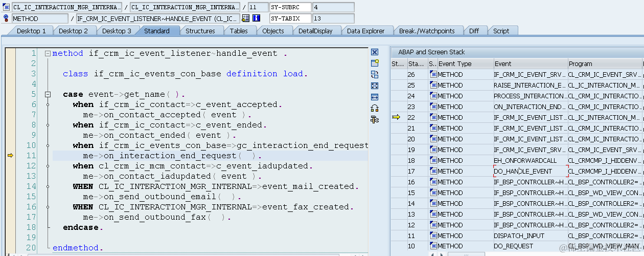
Task: Open the Structures tab
Action: click(200, 31)
